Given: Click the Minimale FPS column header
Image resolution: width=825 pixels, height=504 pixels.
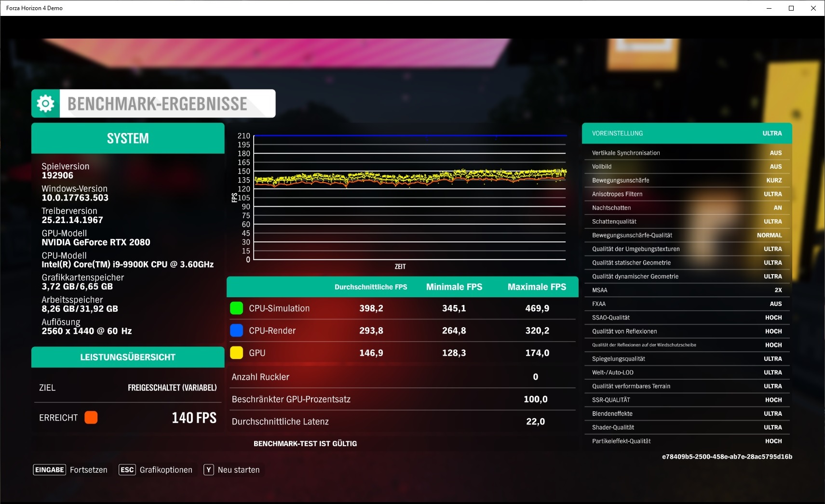Looking at the screenshot, I should pos(454,287).
